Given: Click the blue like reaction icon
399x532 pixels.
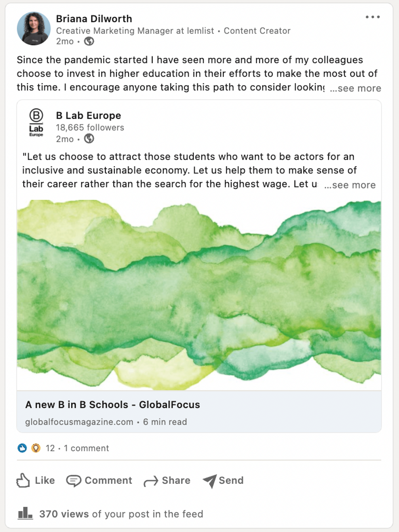Looking at the screenshot, I should (x=22, y=448).
